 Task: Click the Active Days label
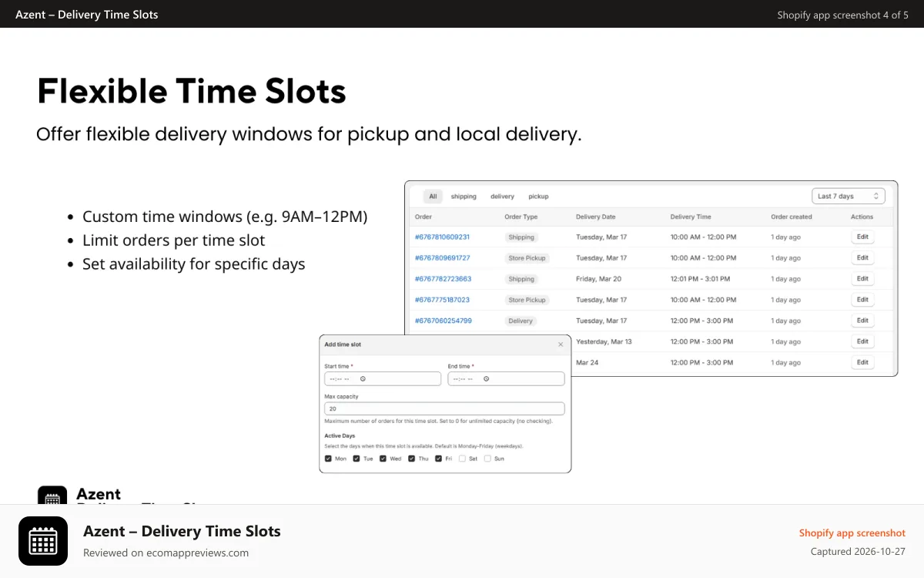[x=340, y=436]
